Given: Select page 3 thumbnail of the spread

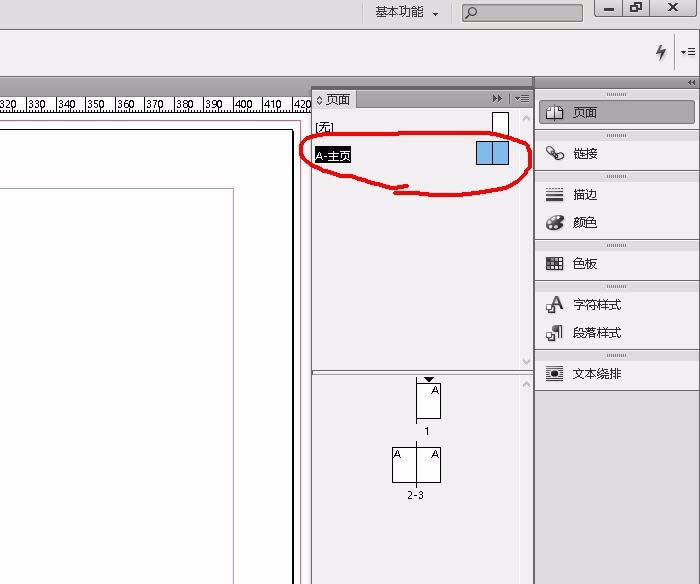Looking at the screenshot, I should click(429, 465).
